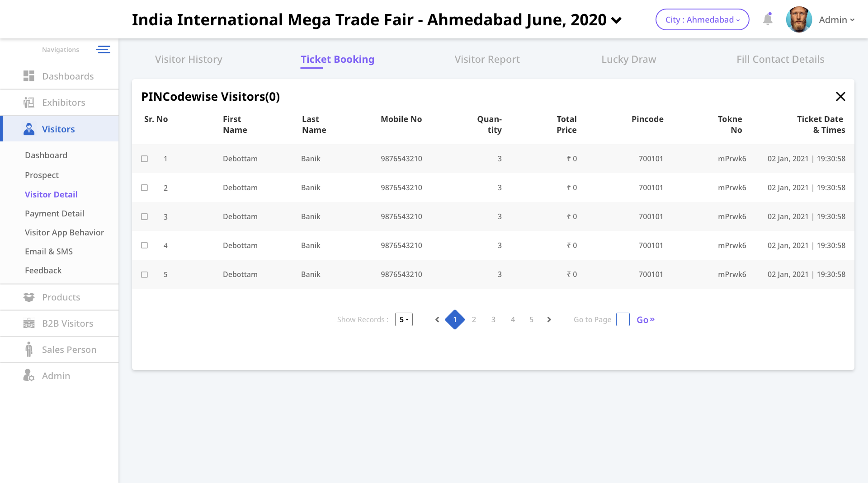Viewport: 868px width, 483px height.
Task: Click the Products box icon
Action: click(29, 297)
